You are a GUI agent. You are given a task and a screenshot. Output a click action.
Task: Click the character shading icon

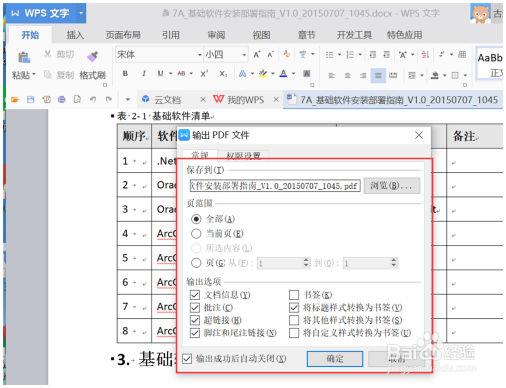pyautogui.click(x=307, y=74)
